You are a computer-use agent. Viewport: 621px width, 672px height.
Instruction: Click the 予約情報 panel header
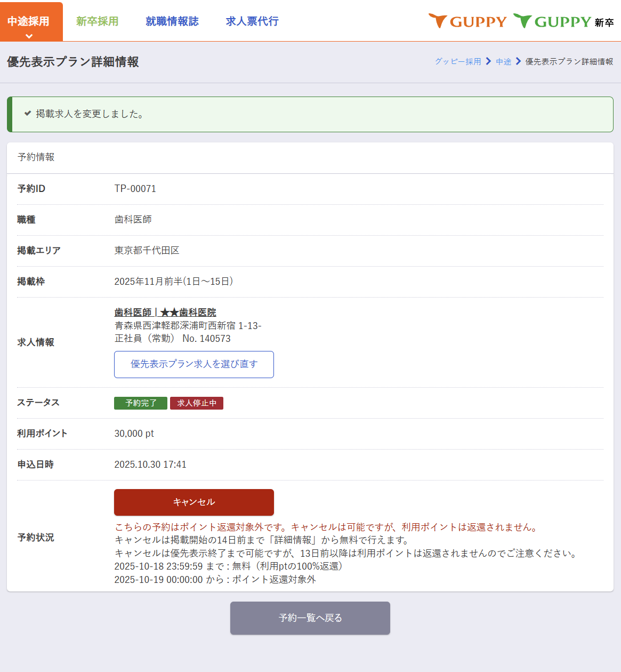pos(36,157)
